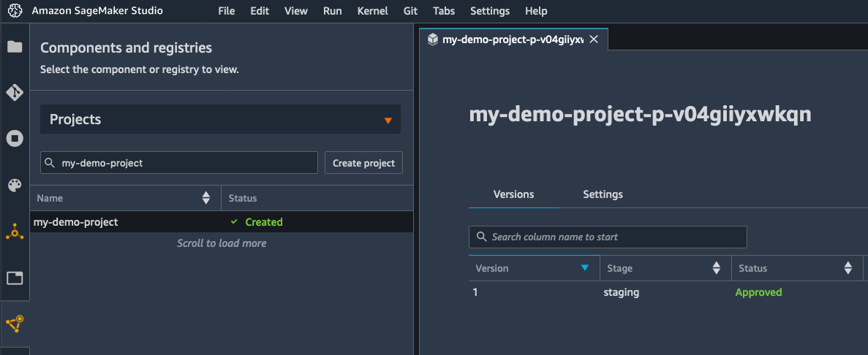Open SageMaker components and registries icon

pos(15,322)
